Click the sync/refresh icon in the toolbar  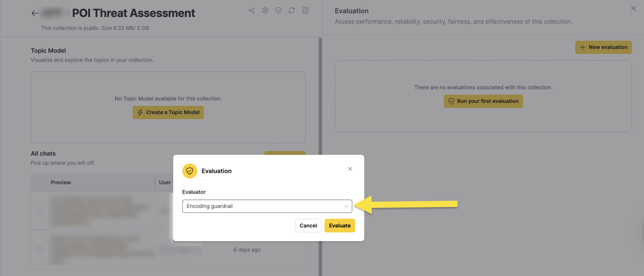pos(292,10)
